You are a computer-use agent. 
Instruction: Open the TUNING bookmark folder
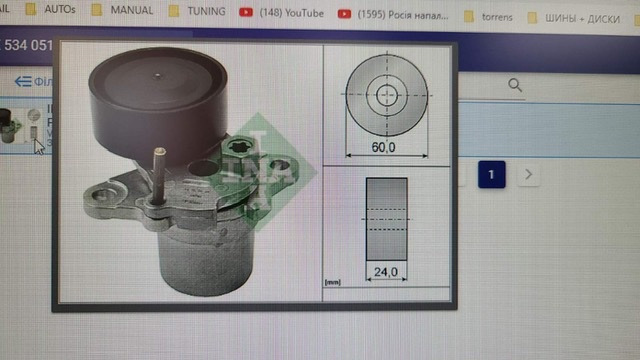tap(198, 11)
